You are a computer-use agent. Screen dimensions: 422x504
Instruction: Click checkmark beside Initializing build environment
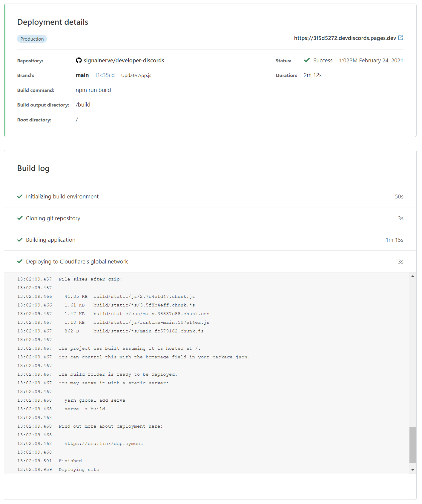click(20, 196)
